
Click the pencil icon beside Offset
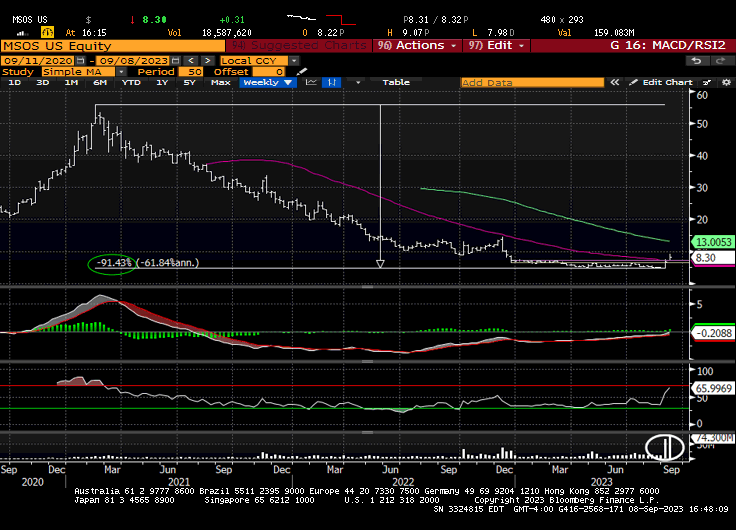click(x=302, y=72)
